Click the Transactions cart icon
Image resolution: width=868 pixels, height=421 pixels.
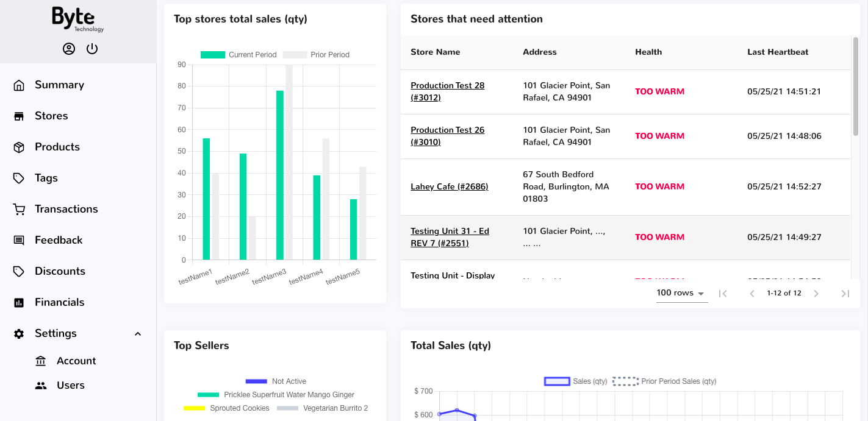(19, 210)
